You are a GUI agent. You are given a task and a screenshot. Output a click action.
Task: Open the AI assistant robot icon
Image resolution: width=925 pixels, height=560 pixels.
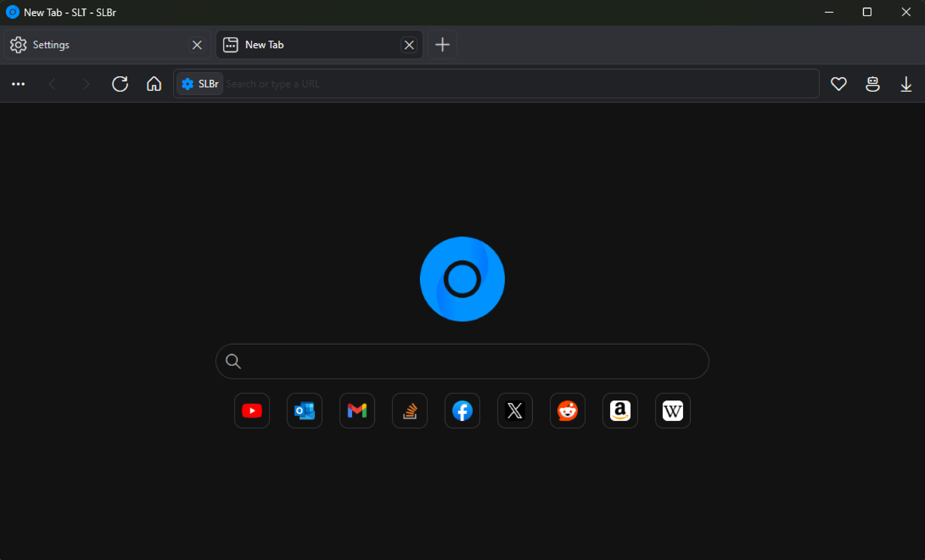point(872,84)
